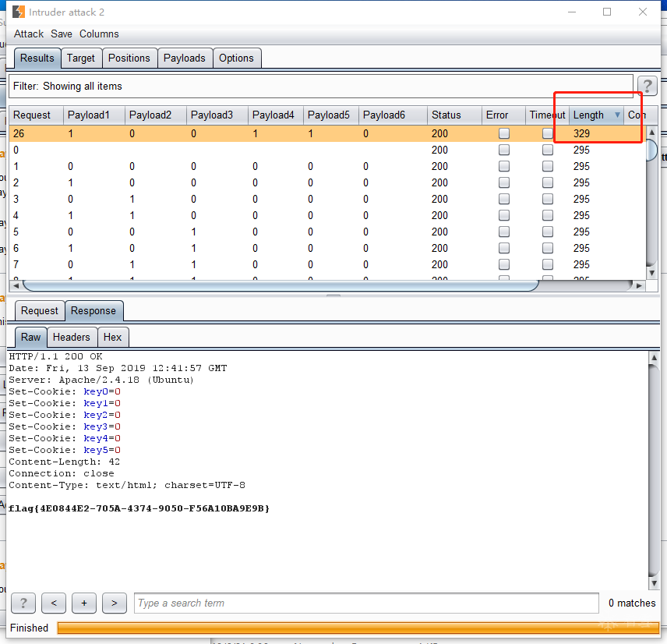
Task: Click the Server: Apache/2.4.18 header line
Action: (x=101, y=380)
